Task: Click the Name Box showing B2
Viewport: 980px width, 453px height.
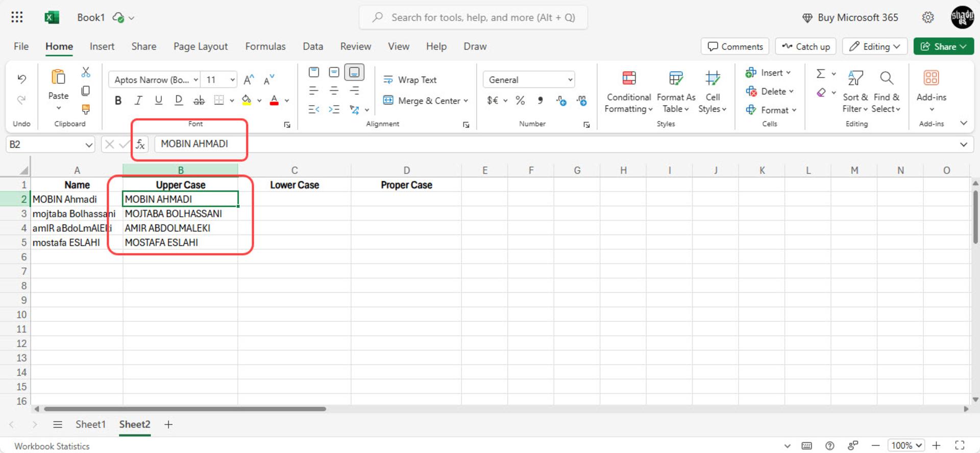Action: pyautogui.click(x=50, y=144)
